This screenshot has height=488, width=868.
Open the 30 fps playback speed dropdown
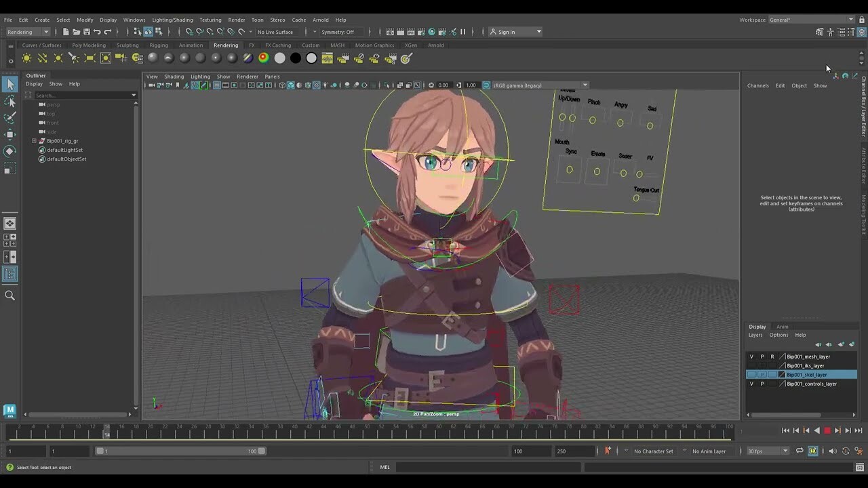[x=766, y=451]
